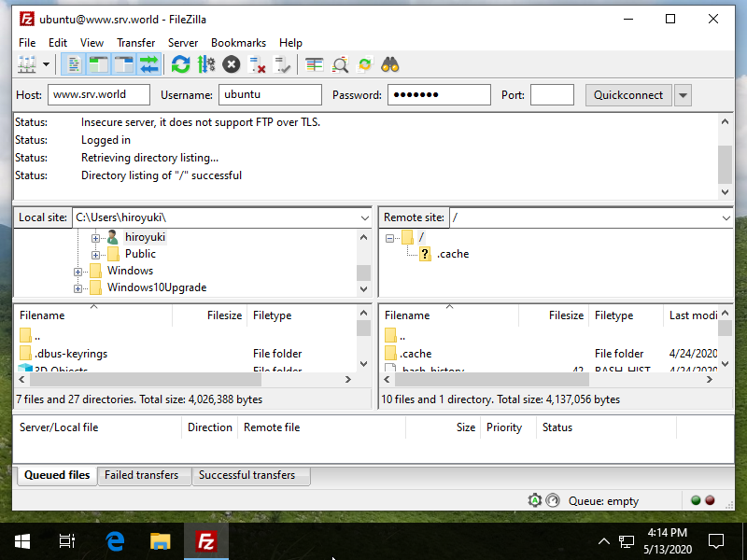Click inside the Port input field
747x560 pixels.
(x=552, y=94)
